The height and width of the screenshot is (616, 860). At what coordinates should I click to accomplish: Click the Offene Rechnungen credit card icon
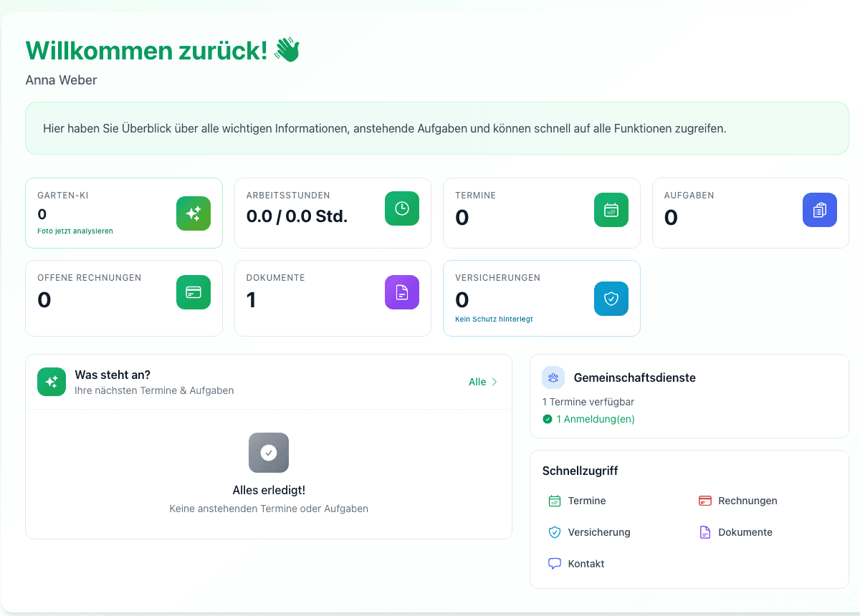[x=193, y=292]
